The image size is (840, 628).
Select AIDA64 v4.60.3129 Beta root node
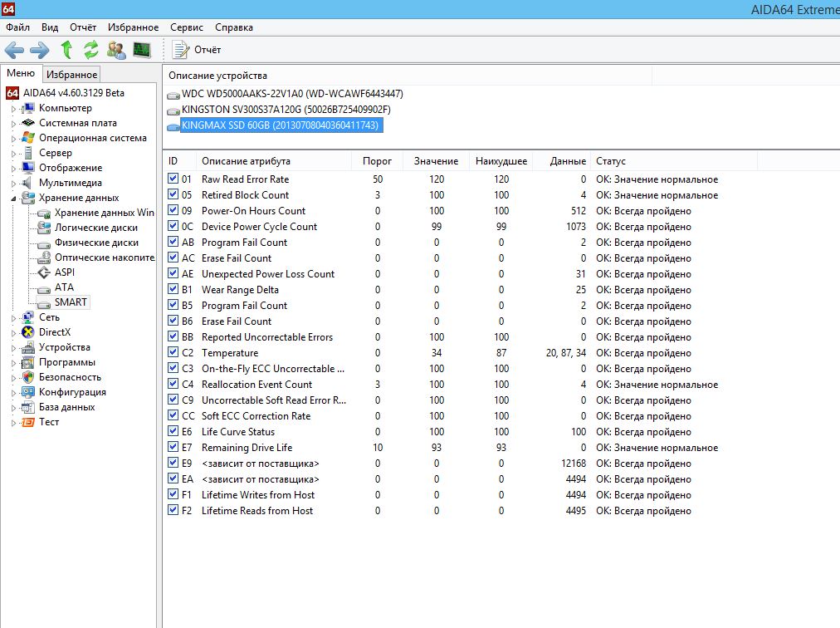[73, 93]
